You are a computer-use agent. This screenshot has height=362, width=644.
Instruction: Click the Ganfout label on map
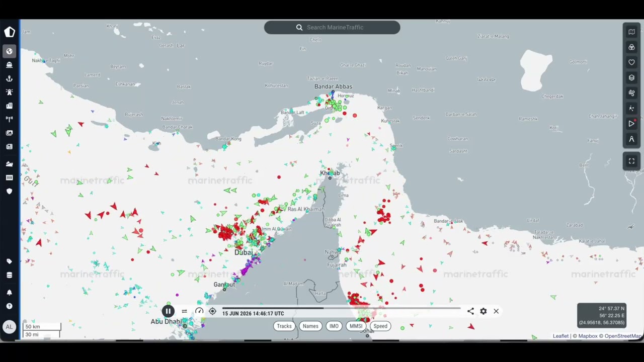224,285
